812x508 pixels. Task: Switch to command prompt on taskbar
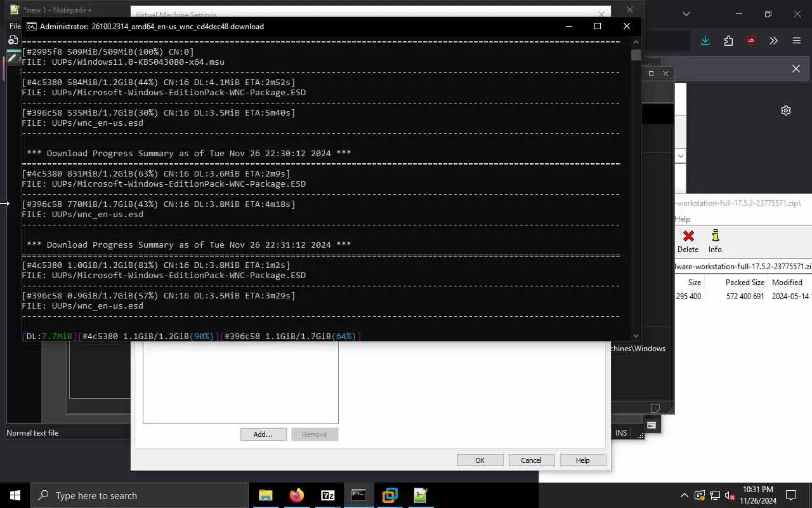[358, 495]
